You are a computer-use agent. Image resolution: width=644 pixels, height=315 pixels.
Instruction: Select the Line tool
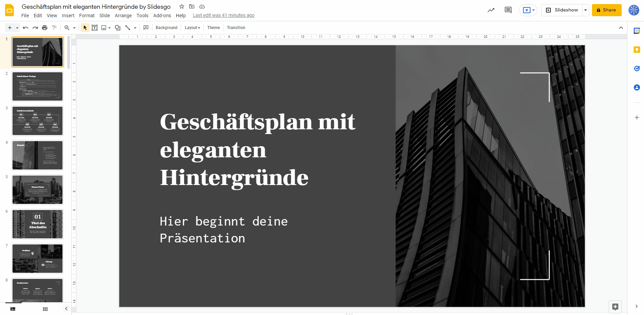(127, 28)
